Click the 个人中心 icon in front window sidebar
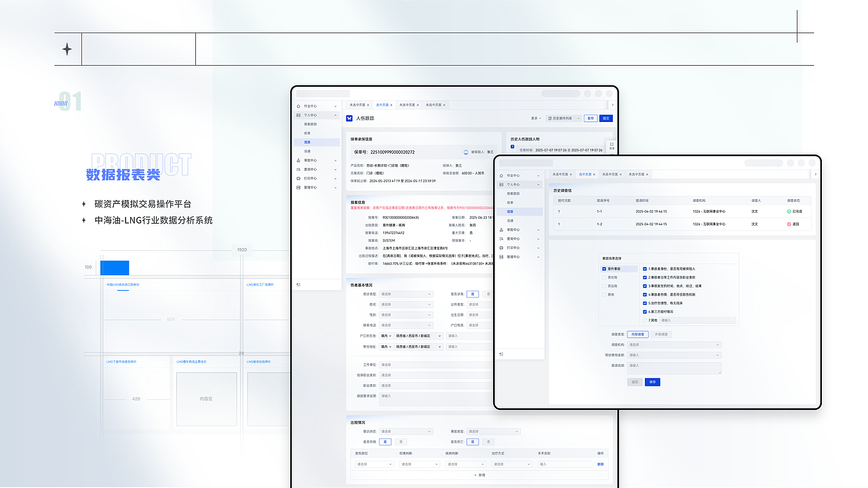Image resolution: width=868 pixels, height=488 pixels. (501, 184)
